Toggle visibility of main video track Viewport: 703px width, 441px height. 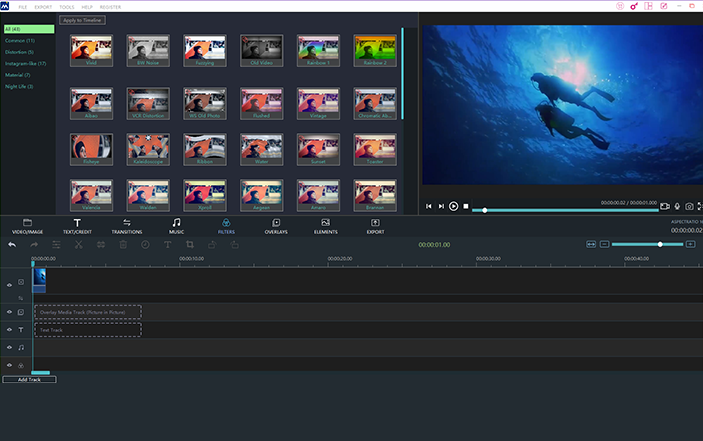(x=9, y=285)
